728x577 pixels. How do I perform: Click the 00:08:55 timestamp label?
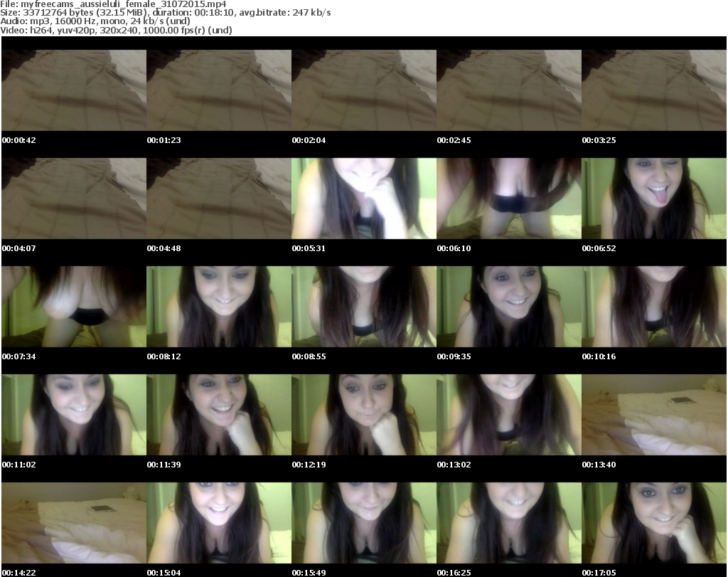click(x=309, y=356)
